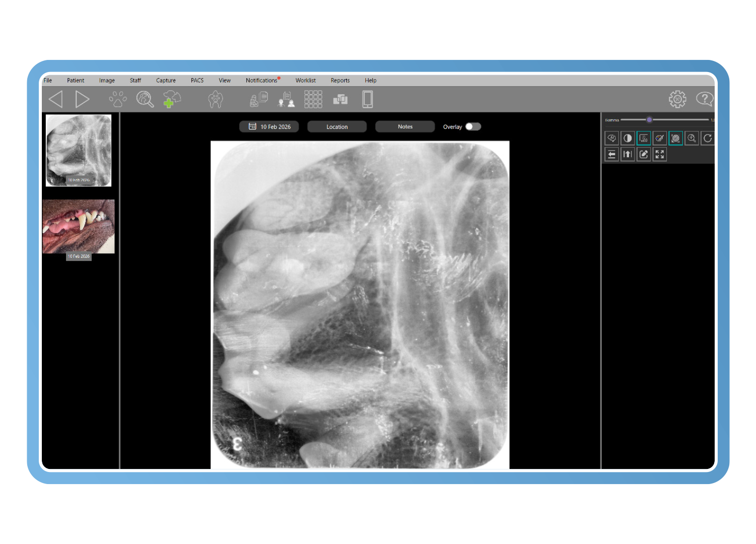Click the mobile device icon
This screenshot has width=756, height=544.
(x=367, y=99)
